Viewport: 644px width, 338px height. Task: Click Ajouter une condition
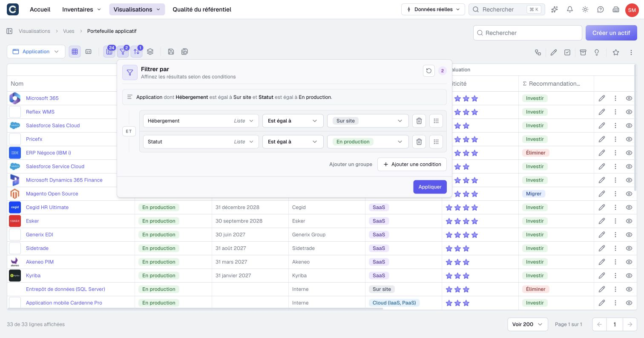click(x=412, y=164)
